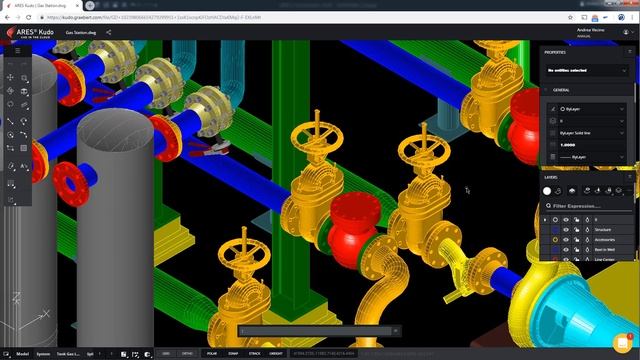The height and width of the screenshot is (360, 640).
Task: Toggle lock on the Accessories layer
Action: [x=576, y=240]
